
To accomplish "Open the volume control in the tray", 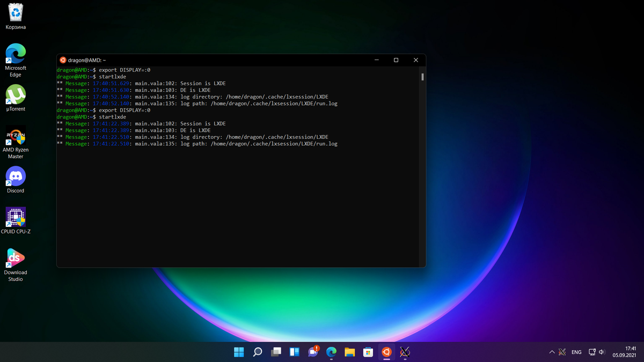I will [602, 352].
